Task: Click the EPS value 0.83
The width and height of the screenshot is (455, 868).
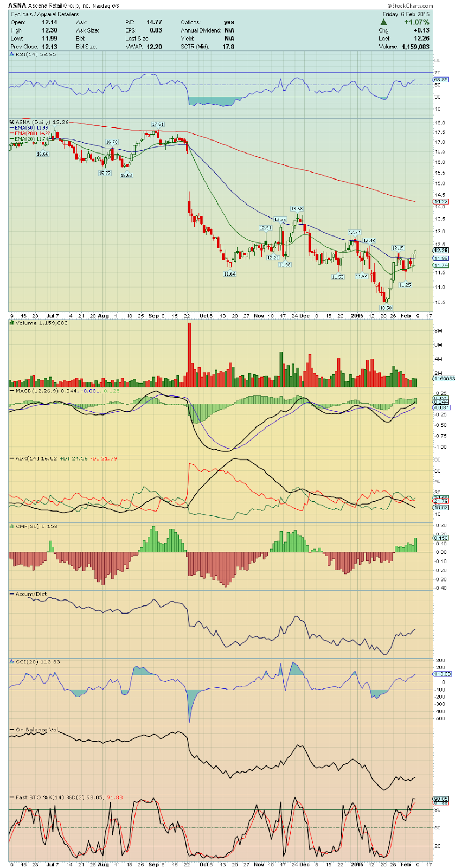Action: pyautogui.click(x=156, y=30)
